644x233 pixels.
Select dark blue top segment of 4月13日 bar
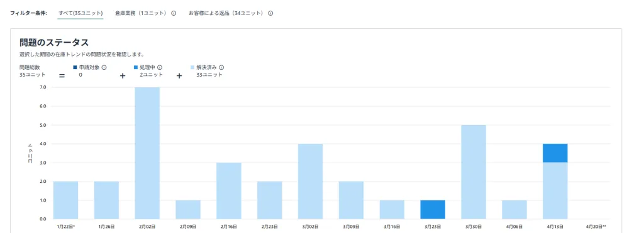pyautogui.click(x=555, y=153)
